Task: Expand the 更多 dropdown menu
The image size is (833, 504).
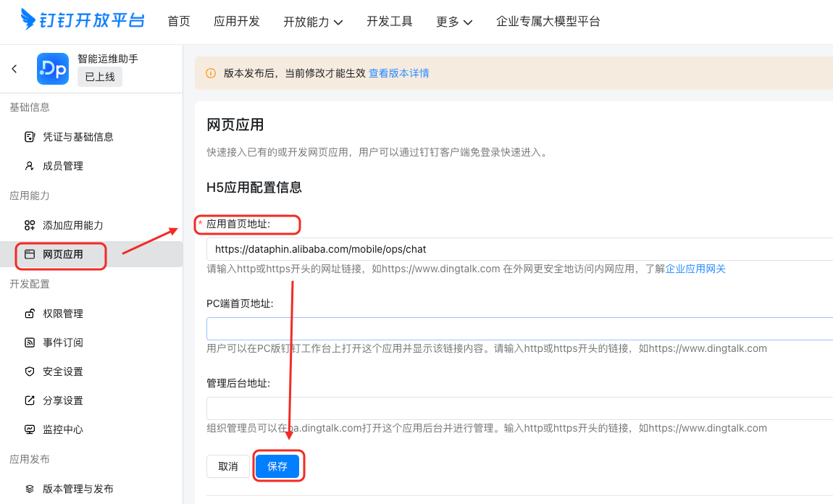Action: 454,22
